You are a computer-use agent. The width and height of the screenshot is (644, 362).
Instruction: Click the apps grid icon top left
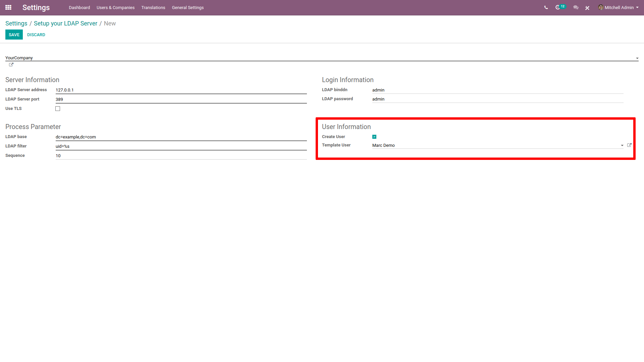click(x=8, y=7)
